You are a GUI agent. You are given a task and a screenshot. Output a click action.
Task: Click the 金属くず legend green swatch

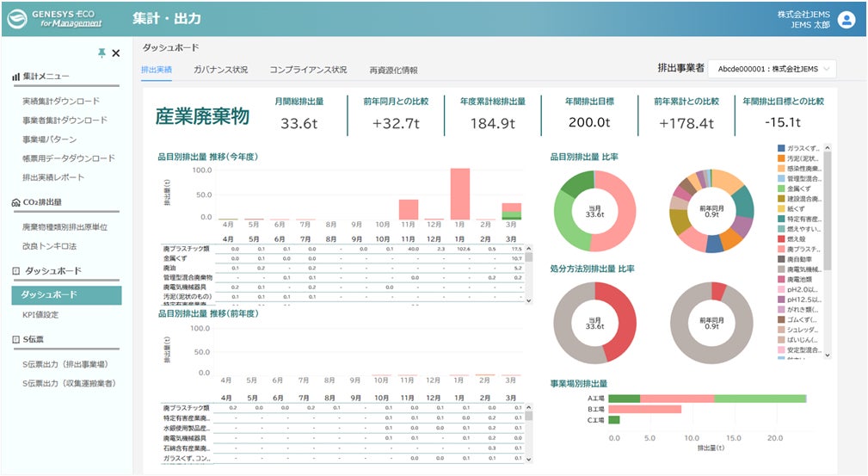[x=781, y=189]
